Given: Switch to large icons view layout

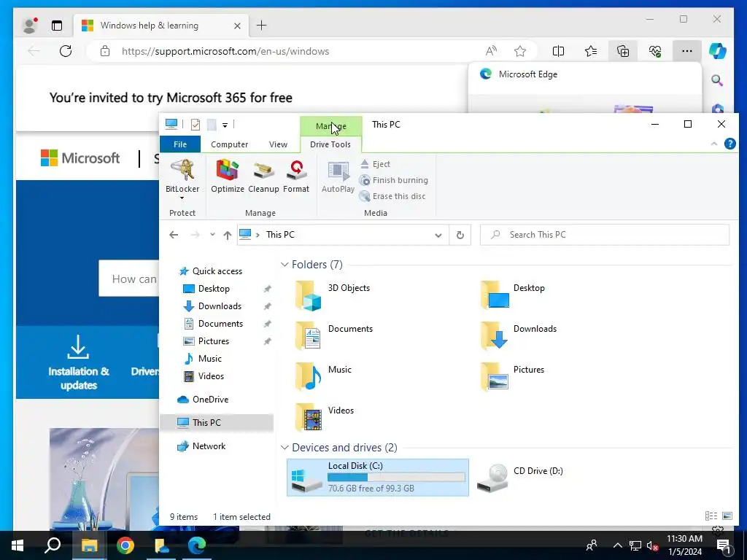Looking at the screenshot, I should click(x=727, y=516).
